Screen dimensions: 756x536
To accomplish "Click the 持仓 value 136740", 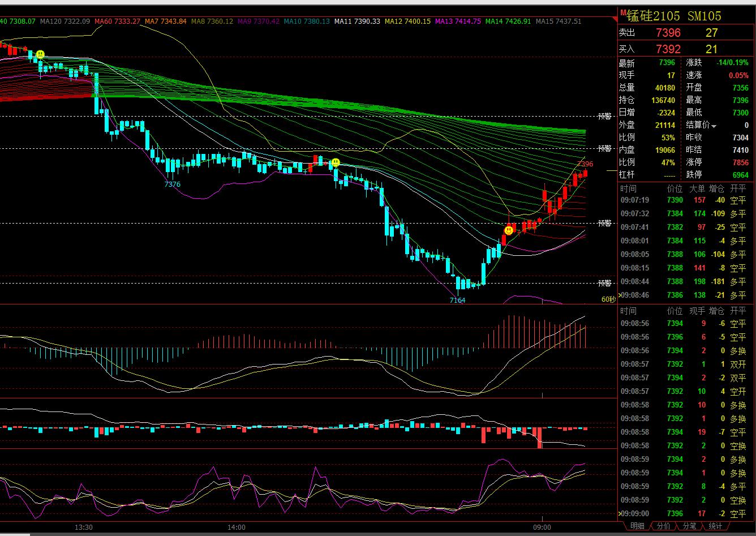I will [x=663, y=100].
